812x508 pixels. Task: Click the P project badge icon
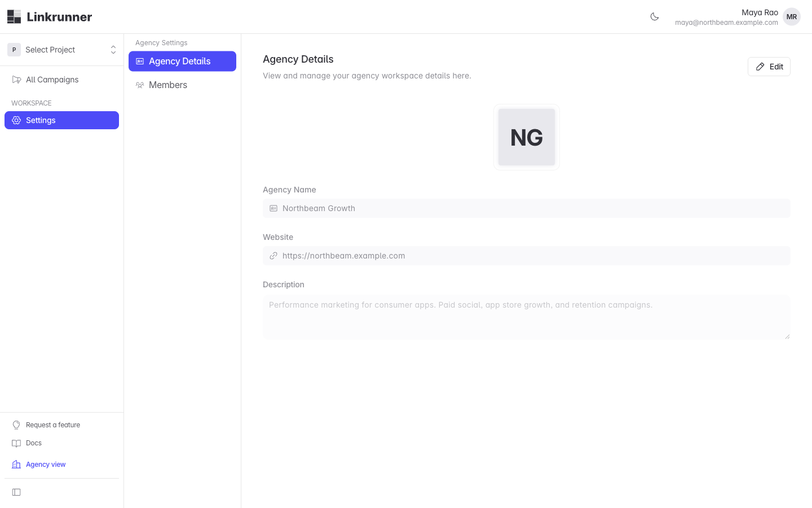(x=14, y=50)
